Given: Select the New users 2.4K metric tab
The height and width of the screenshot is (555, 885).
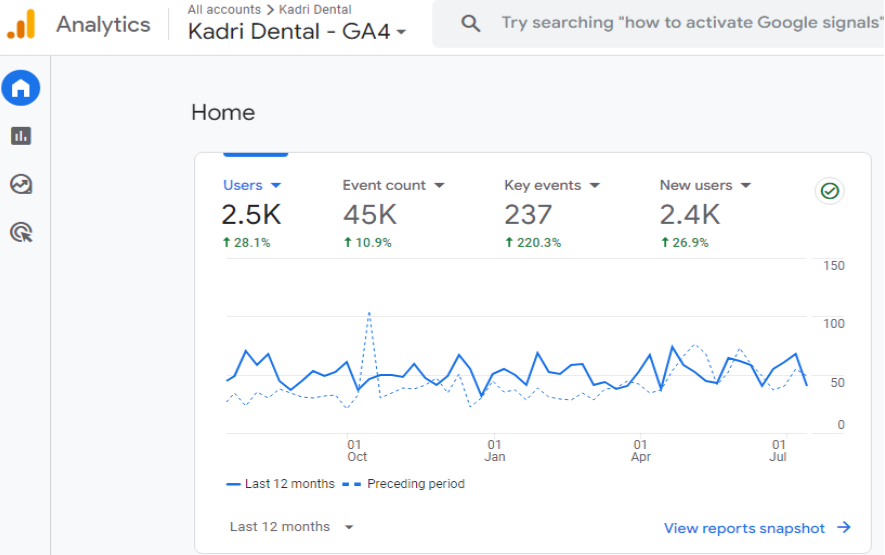Looking at the screenshot, I should (x=706, y=213).
